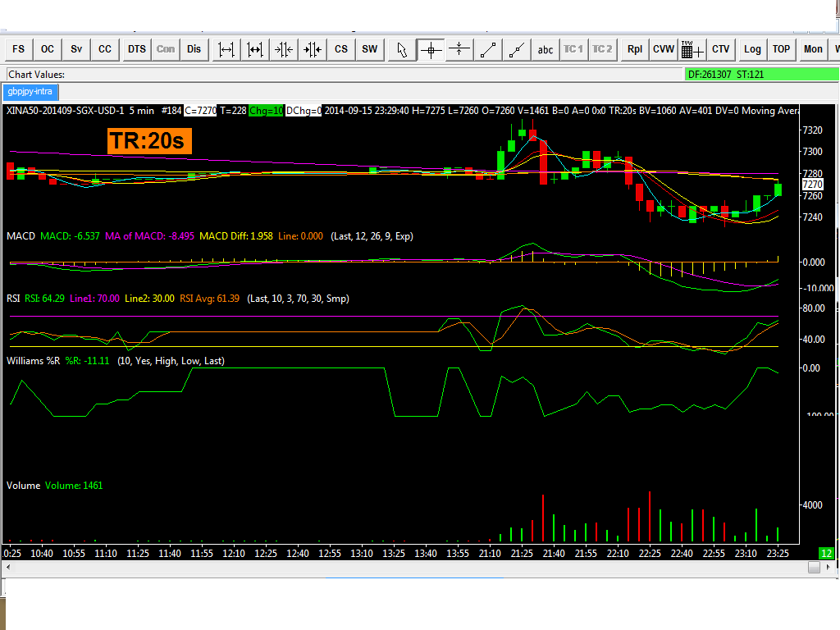Select the extended ray drawing tool
Viewport: 840px width, 630px height.
pos(517,49)
